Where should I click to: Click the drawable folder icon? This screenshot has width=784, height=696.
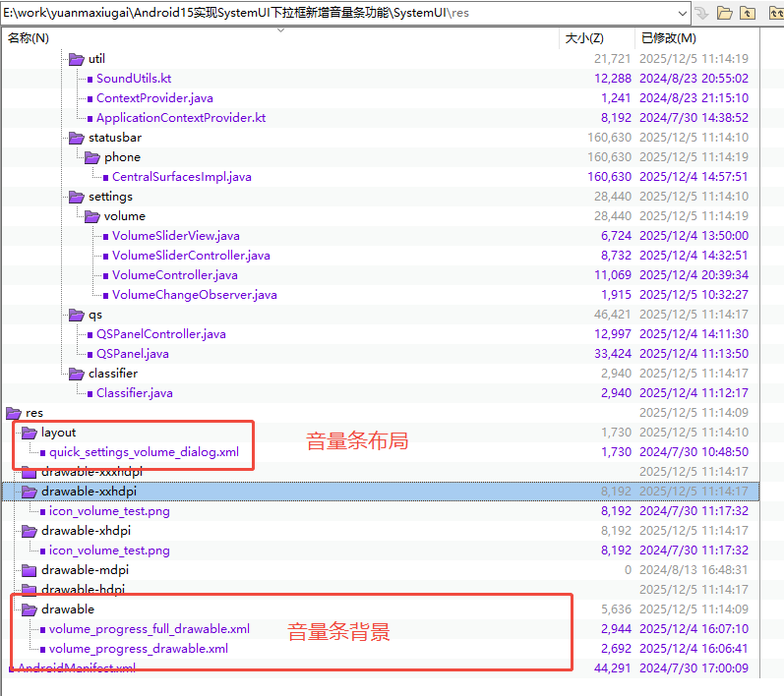click(30, 609)
